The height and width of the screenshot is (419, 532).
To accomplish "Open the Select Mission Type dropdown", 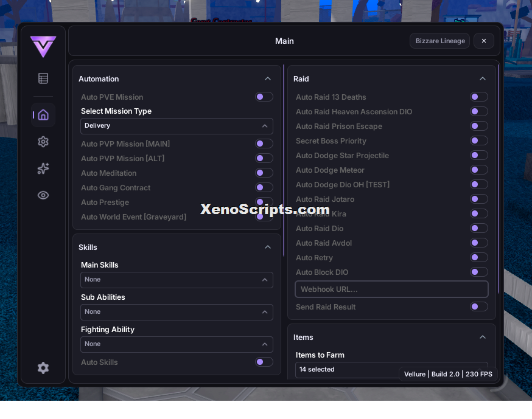I will 177,126.
